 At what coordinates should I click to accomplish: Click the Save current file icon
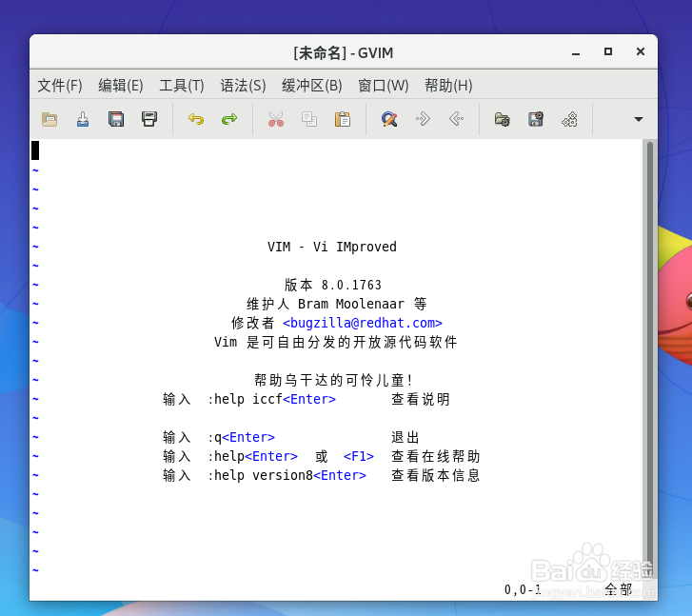83,119
